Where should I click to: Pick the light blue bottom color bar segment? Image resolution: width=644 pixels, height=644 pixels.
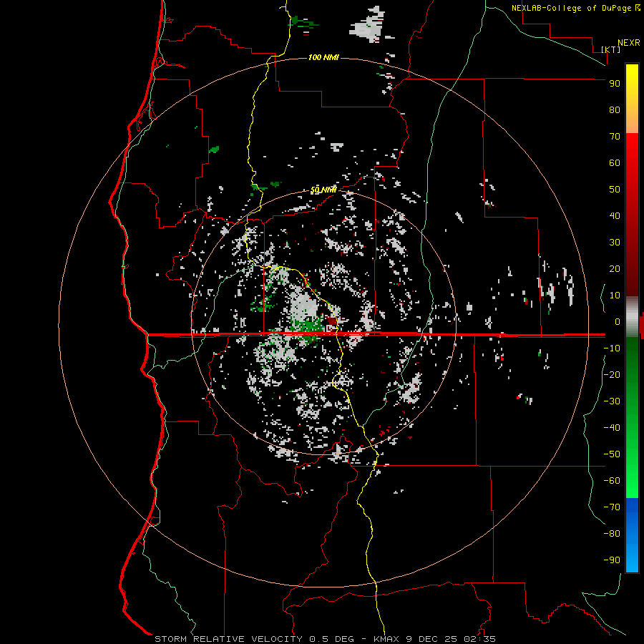click(632, 557)
